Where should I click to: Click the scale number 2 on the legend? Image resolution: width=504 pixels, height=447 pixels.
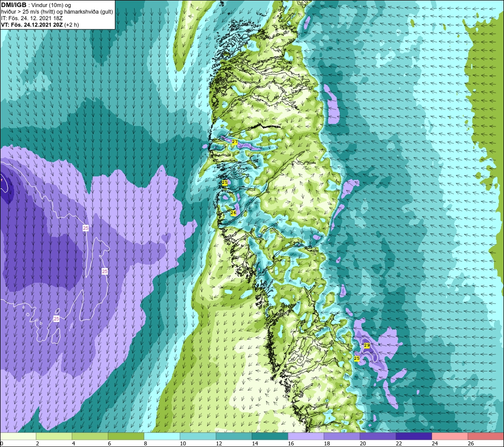tap(38, 443)
